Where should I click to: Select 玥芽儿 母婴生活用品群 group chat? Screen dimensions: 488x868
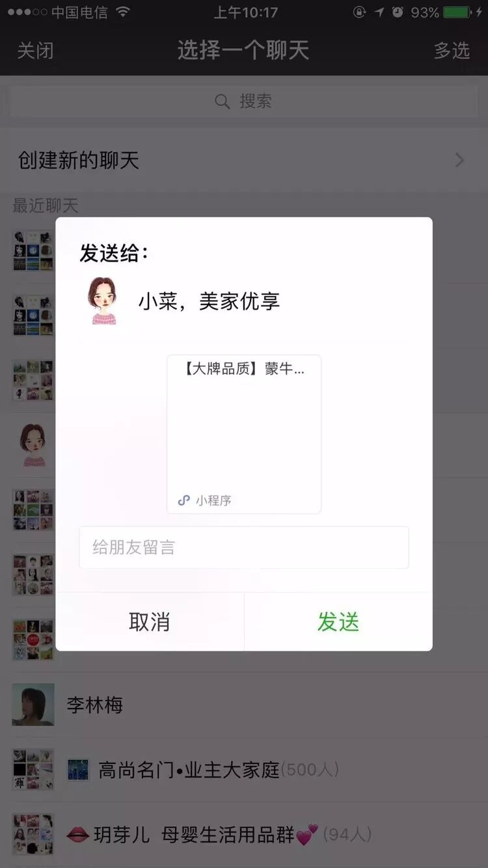point(244,835)
